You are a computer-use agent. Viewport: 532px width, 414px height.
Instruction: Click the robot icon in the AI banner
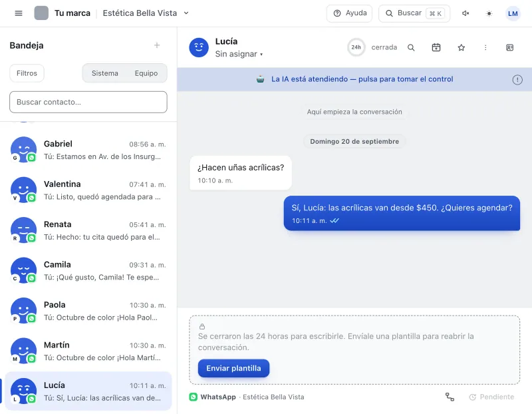pyautogui.click(x=260, y=79)
